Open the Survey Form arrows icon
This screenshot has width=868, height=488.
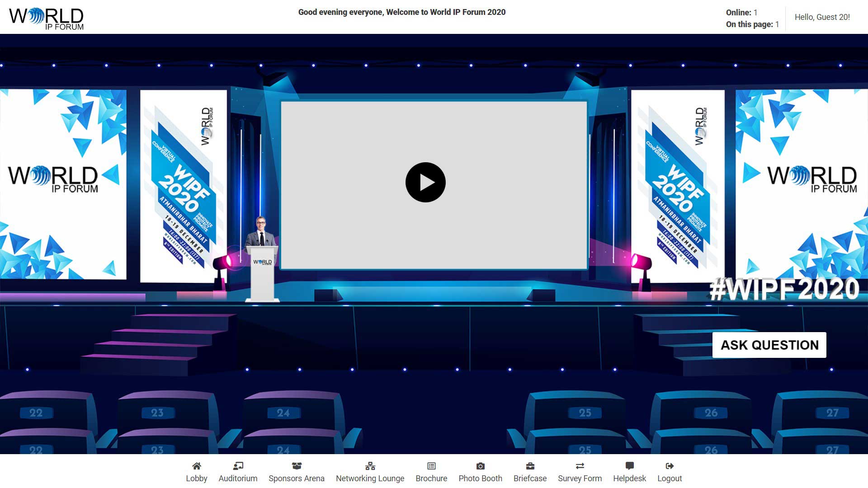point(580,466)
